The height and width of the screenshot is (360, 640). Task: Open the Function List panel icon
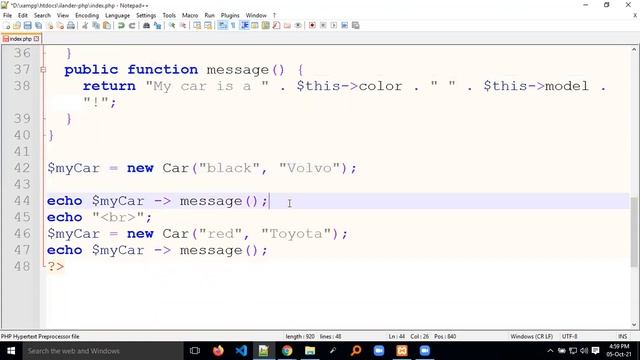click(276, 25)
